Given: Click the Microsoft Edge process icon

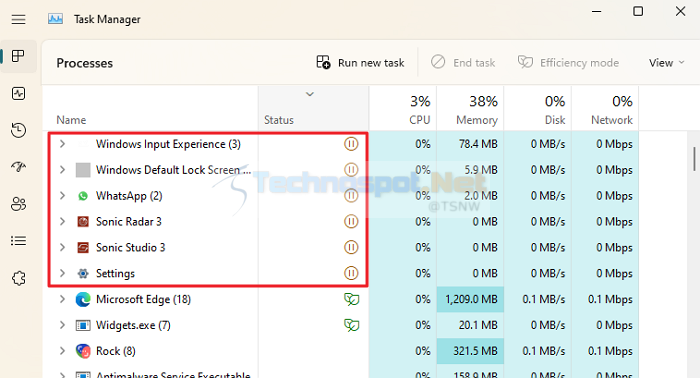Looking at the screenshot, I should tap(83, 299).
